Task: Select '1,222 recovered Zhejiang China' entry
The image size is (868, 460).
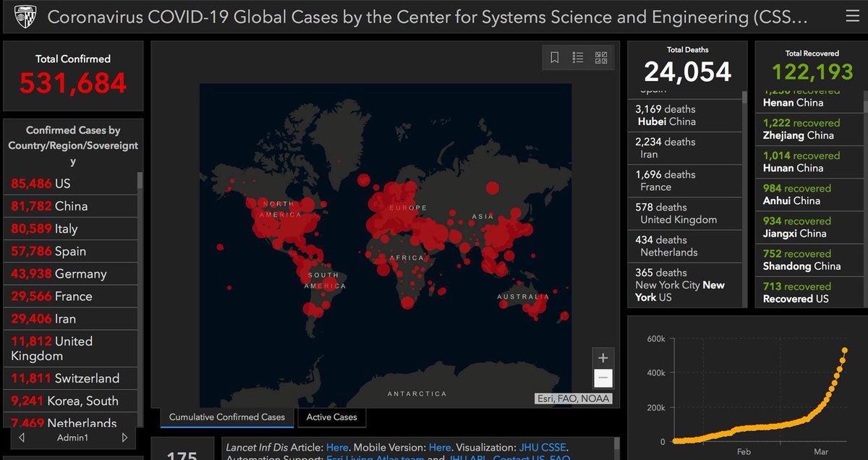Action: coord(810,129)
